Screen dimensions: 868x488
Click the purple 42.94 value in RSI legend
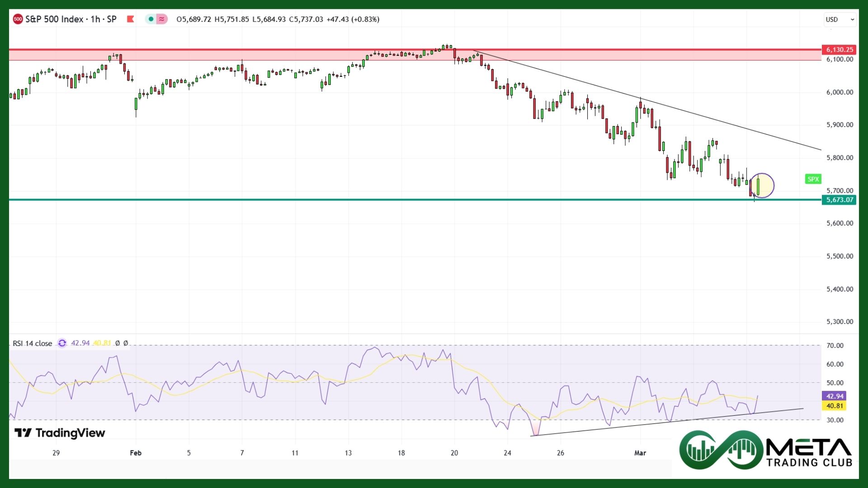(x=80, y=343)
